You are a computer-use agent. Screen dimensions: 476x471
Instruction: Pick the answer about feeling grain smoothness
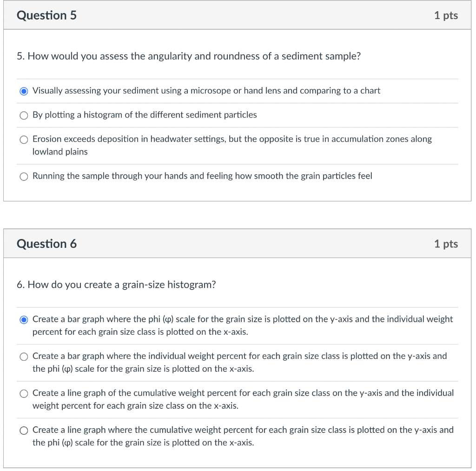point(24,176)
